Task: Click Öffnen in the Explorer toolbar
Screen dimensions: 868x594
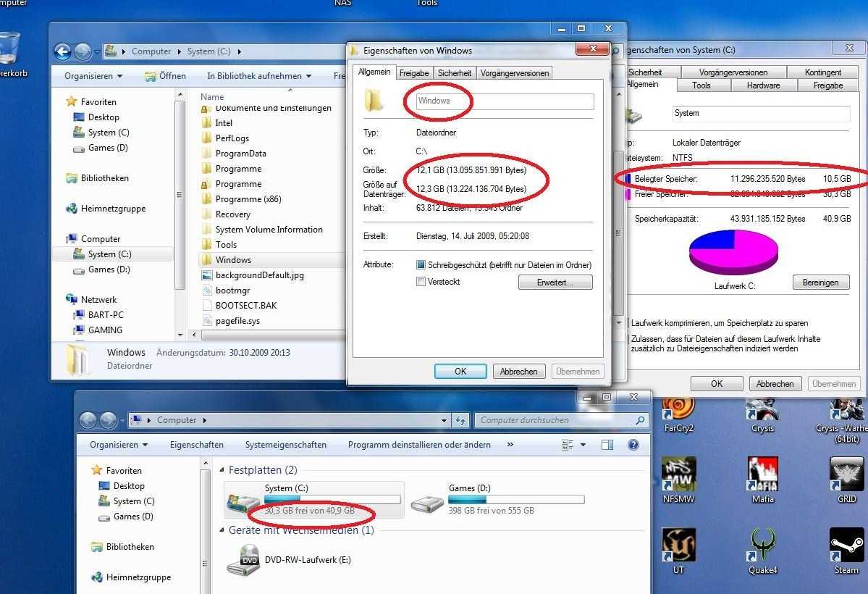Action: click(166, 76)
